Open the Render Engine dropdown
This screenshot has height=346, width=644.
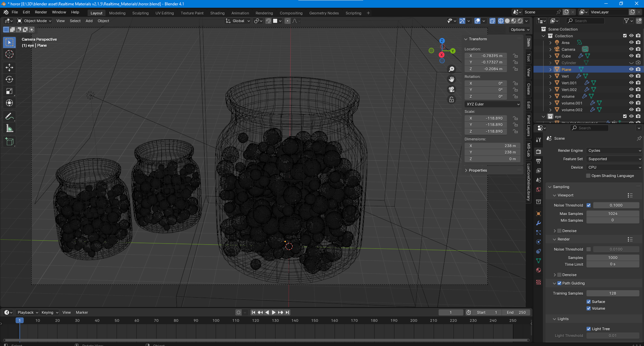614,150
